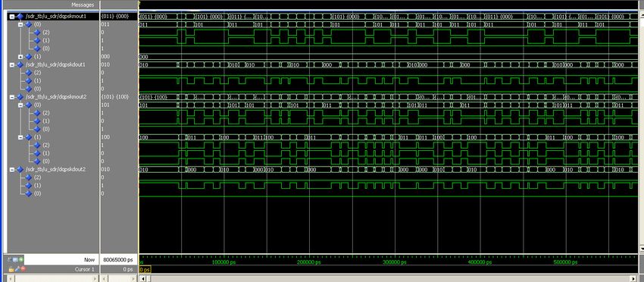Select bit (1) of dqpskdout1
Viewport: 644px width, 282px height.
pyautogui.click(x=38, y=80)
